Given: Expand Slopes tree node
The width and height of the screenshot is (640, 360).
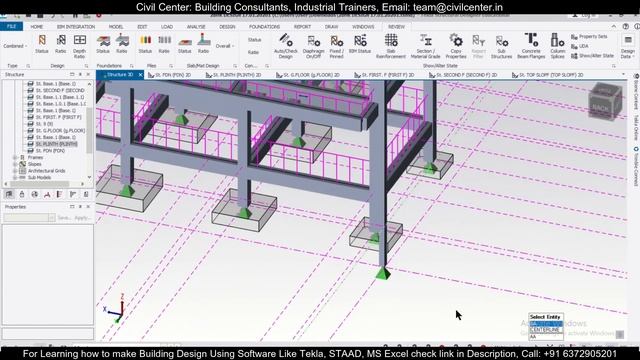Looking at the screenshot, I should pyautogui.click(x=15, y=164).
